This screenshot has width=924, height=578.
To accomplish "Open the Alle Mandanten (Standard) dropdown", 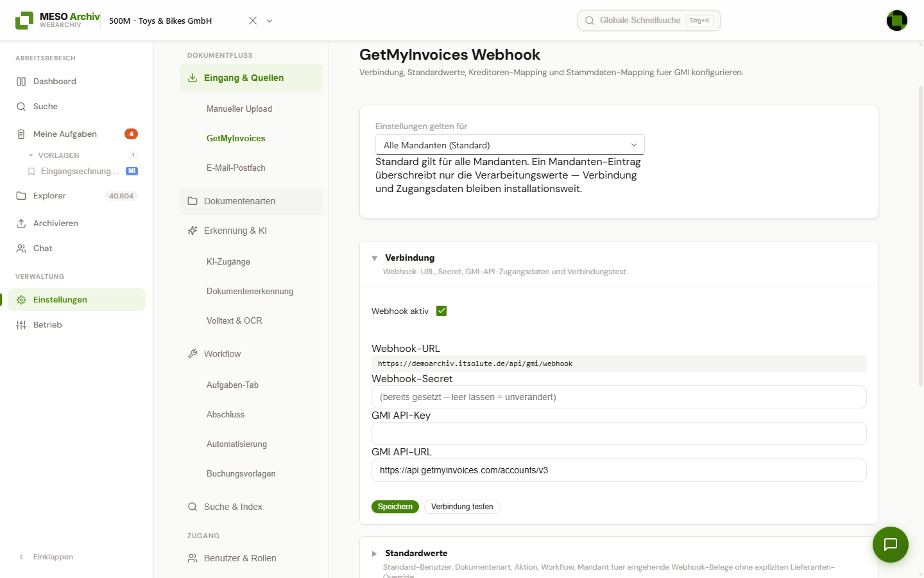I will 510,145.
